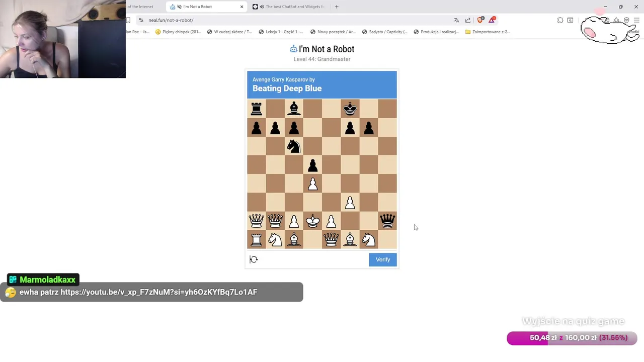Select the white bishop on f1

[350, 240]
